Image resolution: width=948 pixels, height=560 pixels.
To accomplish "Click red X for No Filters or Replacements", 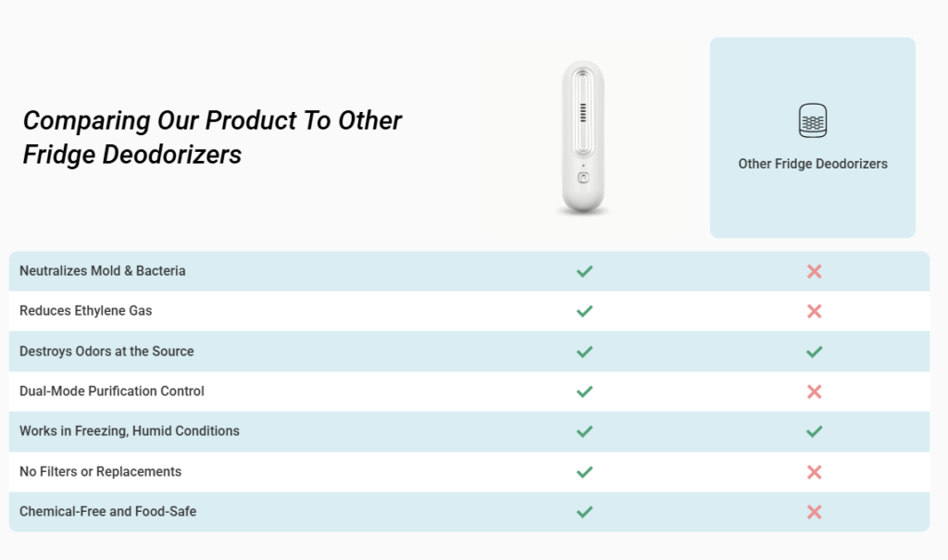I will (815, 472).
